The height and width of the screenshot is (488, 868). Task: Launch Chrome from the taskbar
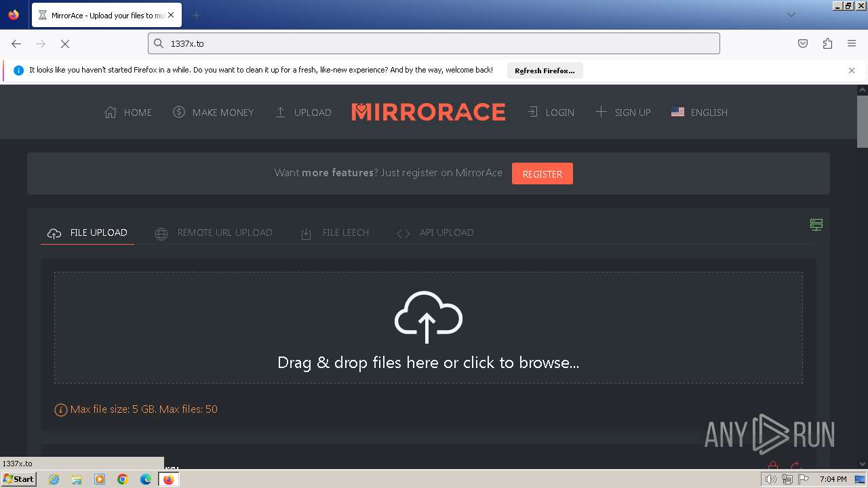pyautogui.click(x=123, y=479)
